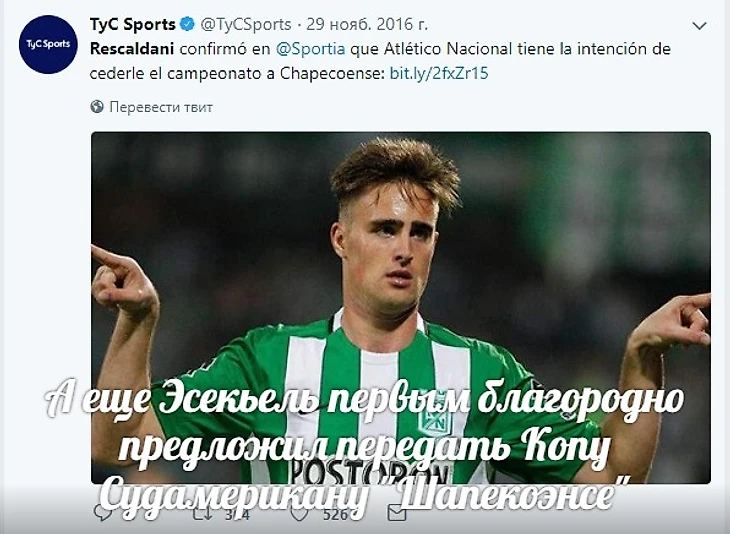Like the tweet with the heart icon

[x=299, y=513]
